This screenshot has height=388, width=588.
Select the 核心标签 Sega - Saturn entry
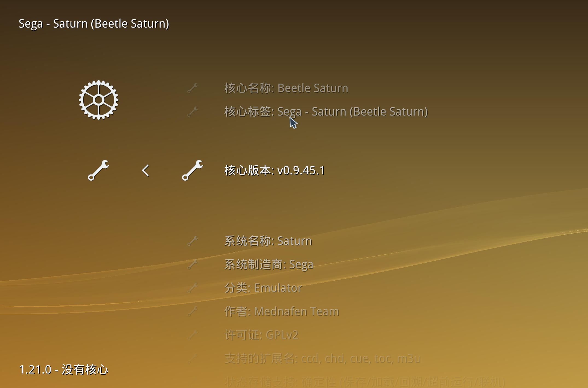(326, 112)
